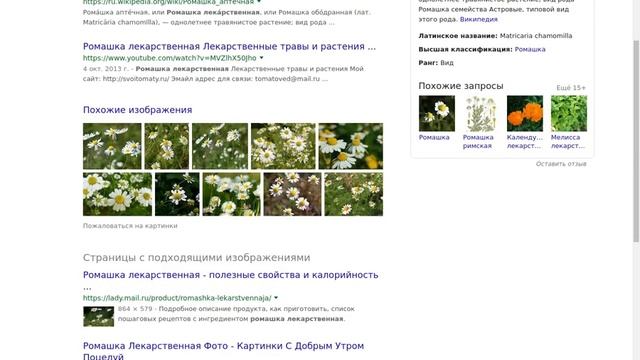Click the 'Ромашка римская' text label

(478, 142)
